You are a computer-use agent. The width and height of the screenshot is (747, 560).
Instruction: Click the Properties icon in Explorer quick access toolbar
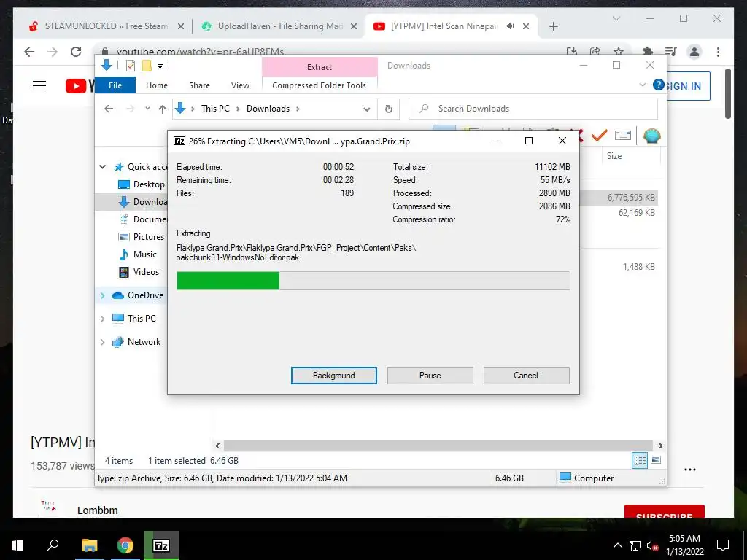(130, 66)
